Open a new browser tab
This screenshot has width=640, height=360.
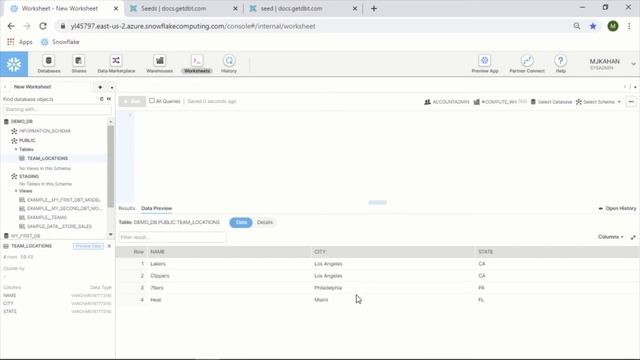[x=374, y=9]
